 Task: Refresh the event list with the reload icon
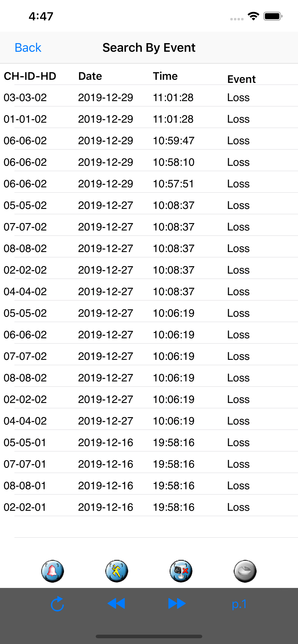[58, 604]
